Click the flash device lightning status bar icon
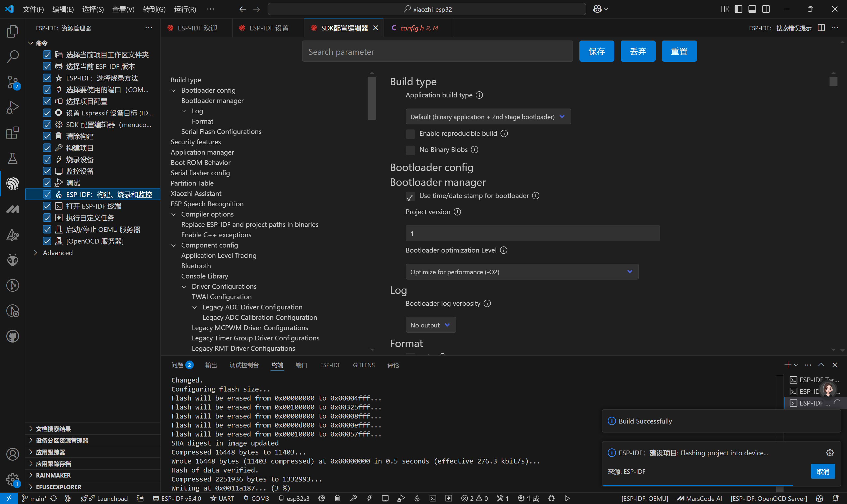This screenshot has width=847, height=504. [x=369, y=498]
